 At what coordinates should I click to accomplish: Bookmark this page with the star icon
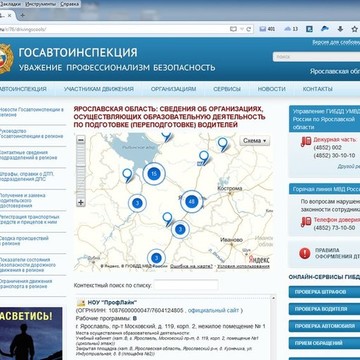point(354,29)
